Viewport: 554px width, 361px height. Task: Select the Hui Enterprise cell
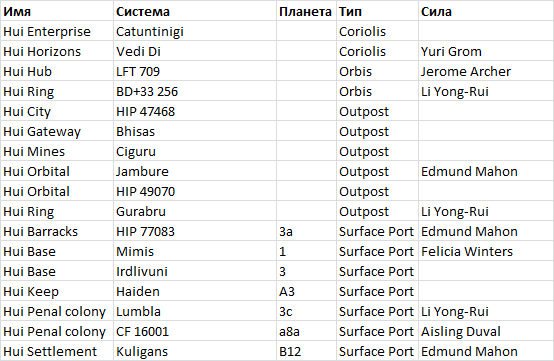pyautogui.click(x=57, y=31)
